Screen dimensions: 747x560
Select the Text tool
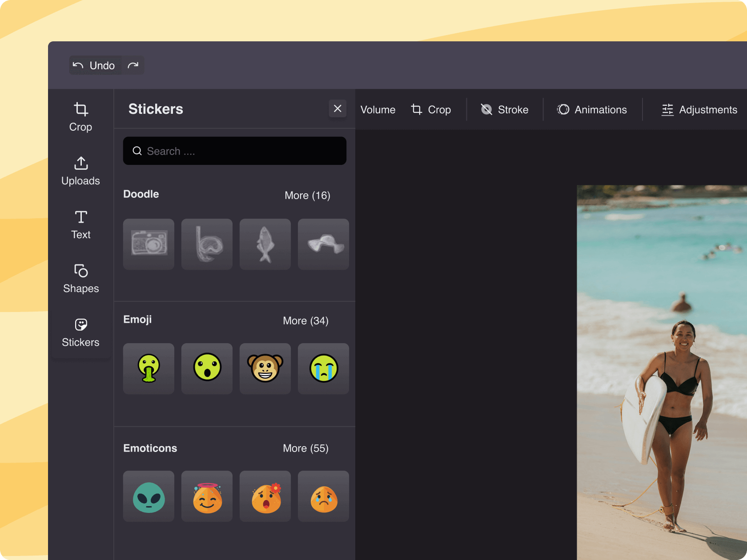point(80,224)
